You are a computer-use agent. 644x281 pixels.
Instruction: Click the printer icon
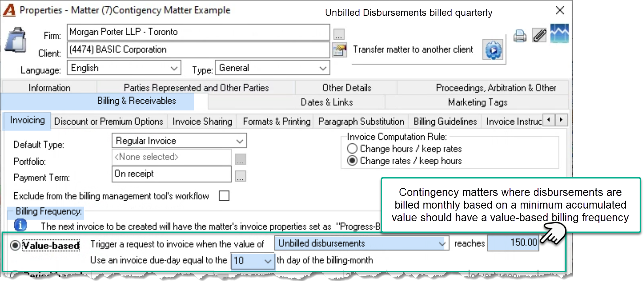click(x=520, y=36)
